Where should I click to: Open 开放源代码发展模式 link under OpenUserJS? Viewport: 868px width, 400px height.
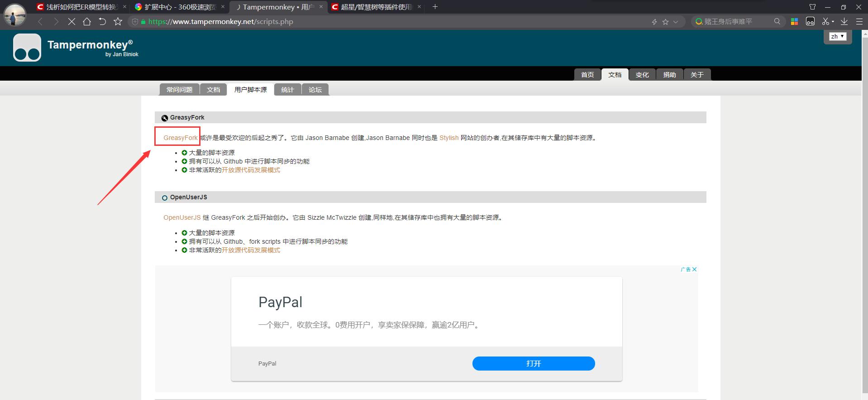pos(251,250)
